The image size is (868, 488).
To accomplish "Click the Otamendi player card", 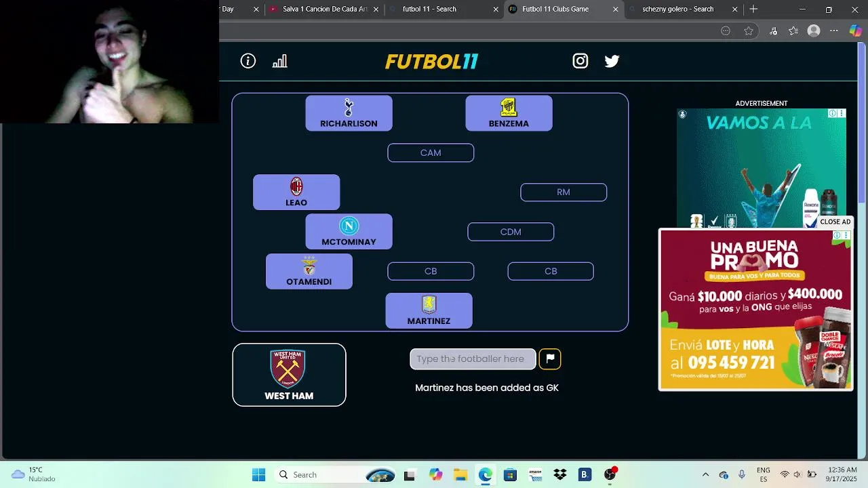I will [x=309, y=271].
